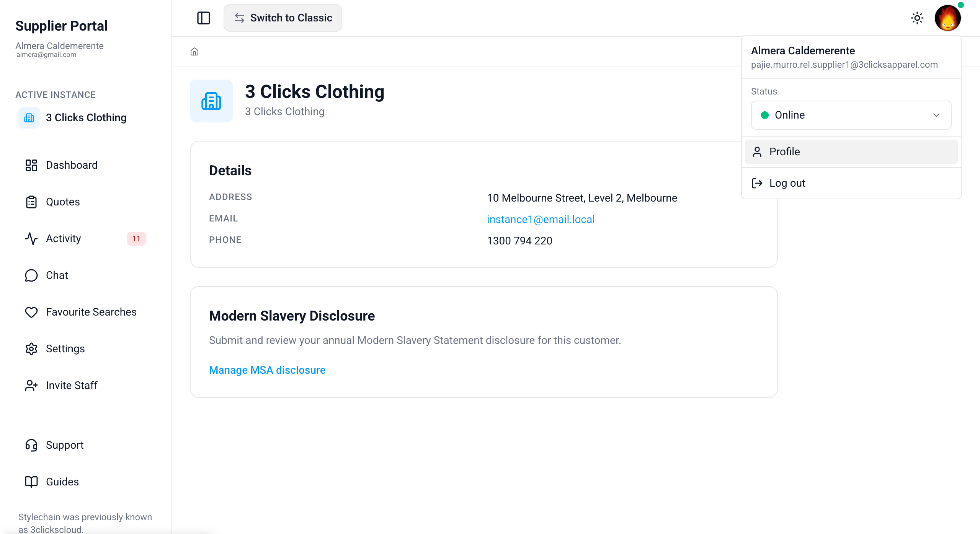Click the Modern Slavery Disclosure heading
Screen dimensions: 980x534
pos(292,316)
